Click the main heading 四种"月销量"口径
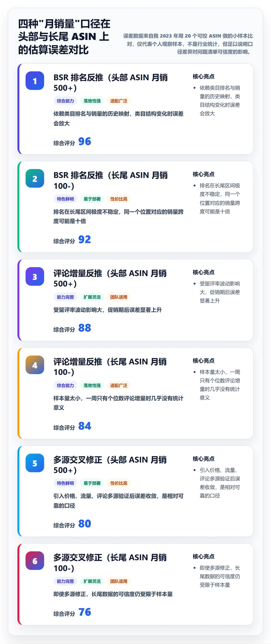Viewport: 271px width, 644px height. point(64,37)
